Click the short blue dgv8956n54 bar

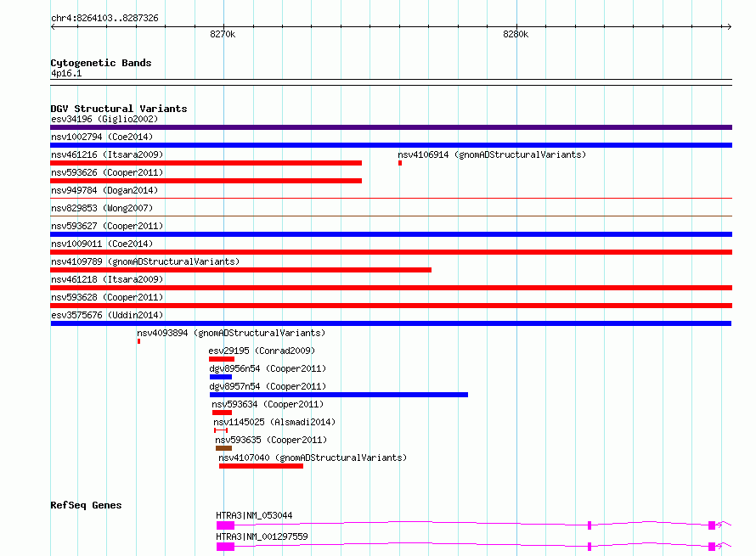click(221, 377)
